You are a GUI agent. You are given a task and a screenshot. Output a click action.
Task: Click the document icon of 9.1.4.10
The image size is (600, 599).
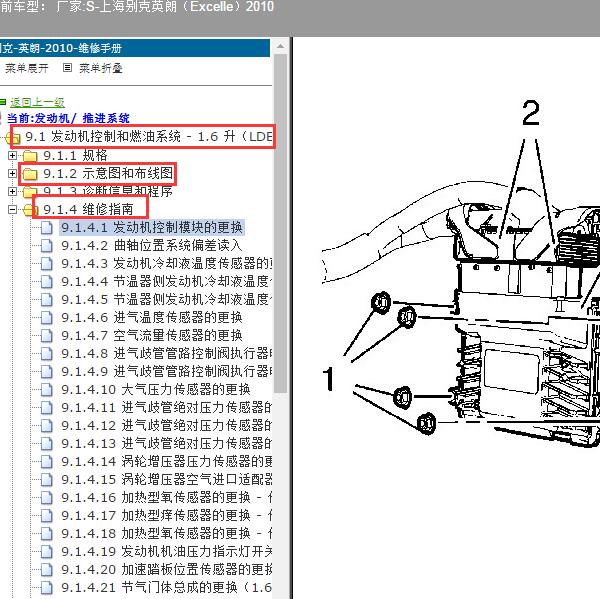pyautogui.click(x=47, y=389)
